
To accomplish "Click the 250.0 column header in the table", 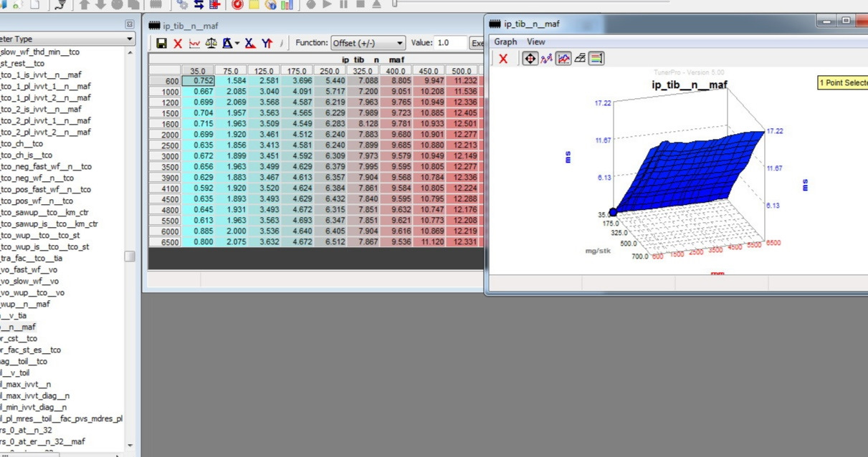I will [330, 71].
